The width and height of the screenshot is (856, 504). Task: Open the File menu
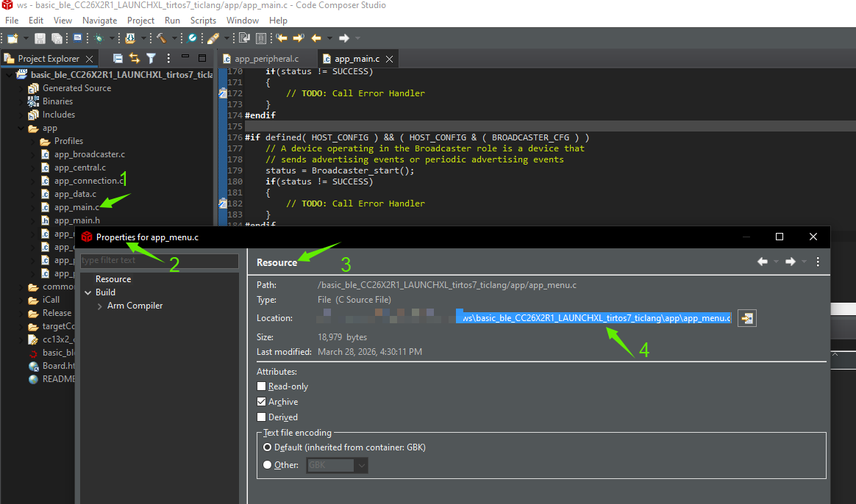(12, 20)
